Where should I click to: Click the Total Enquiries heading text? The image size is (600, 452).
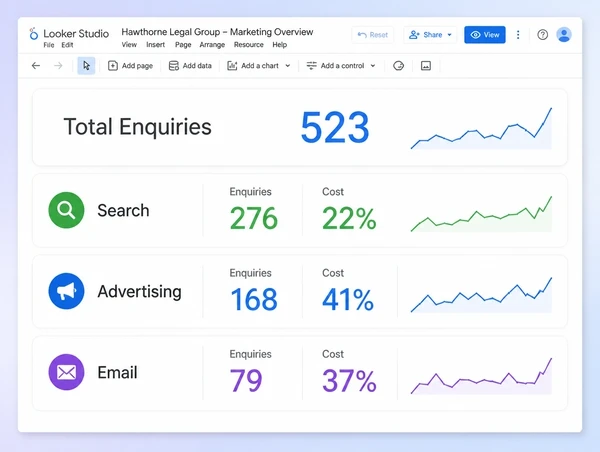[x=137, y=127]
